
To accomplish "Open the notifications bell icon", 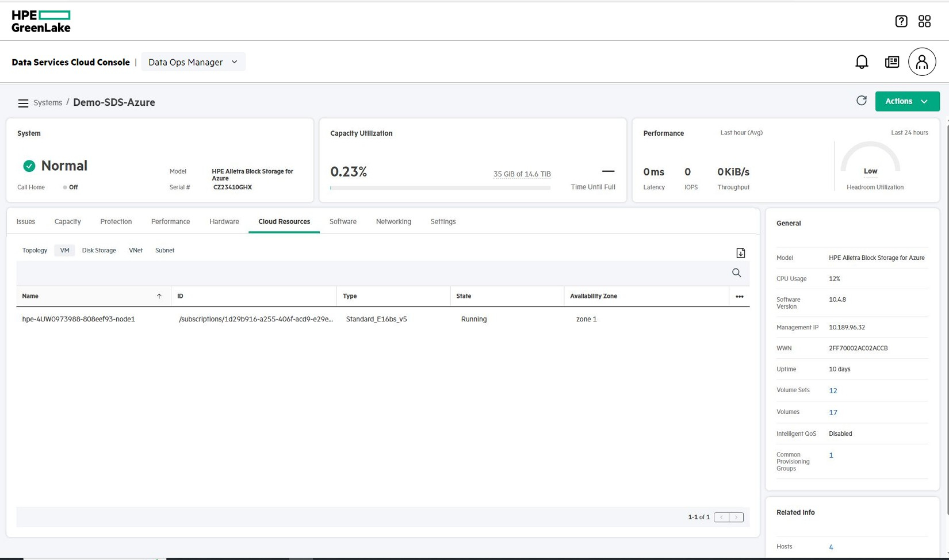I will [862, 62].
